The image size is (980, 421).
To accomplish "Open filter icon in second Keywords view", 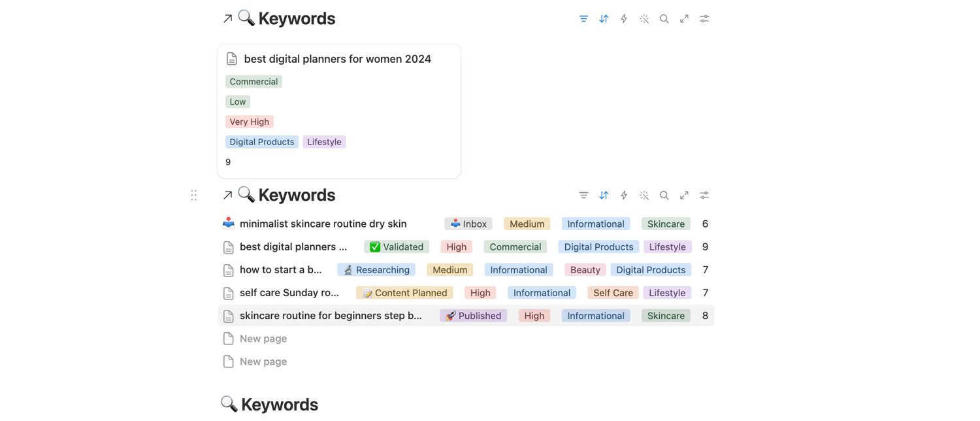I will point(583,195).
